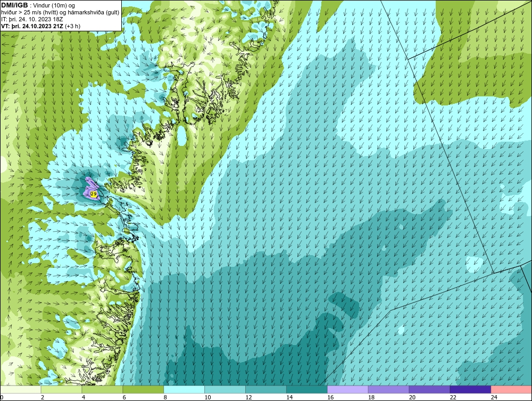Click the legend scale label '8'
The image size is (532, 401).
[x=165, y=397]
